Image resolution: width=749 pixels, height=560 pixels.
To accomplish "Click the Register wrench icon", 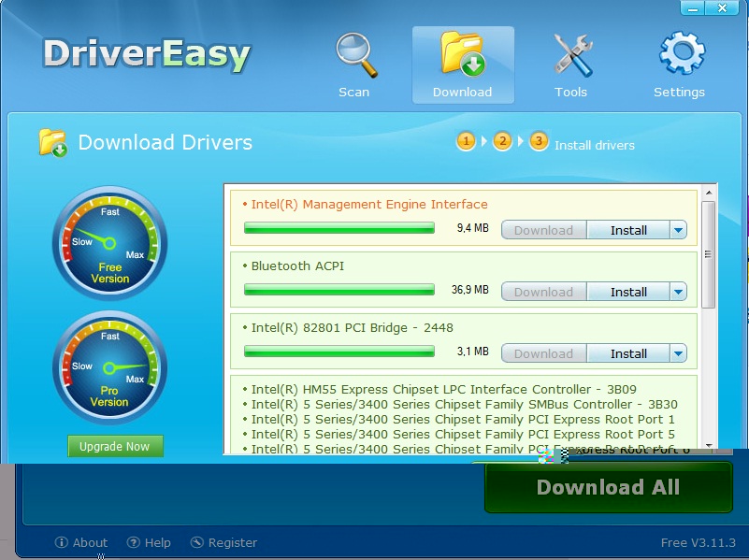I will (x=196, y=542).
